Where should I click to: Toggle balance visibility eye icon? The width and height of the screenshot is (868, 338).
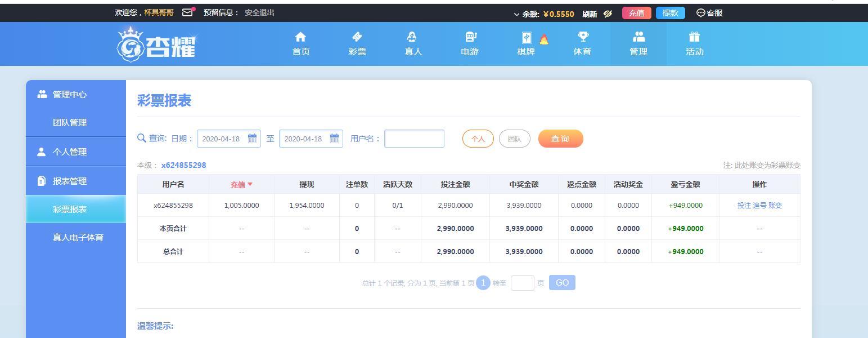point(608,14)
